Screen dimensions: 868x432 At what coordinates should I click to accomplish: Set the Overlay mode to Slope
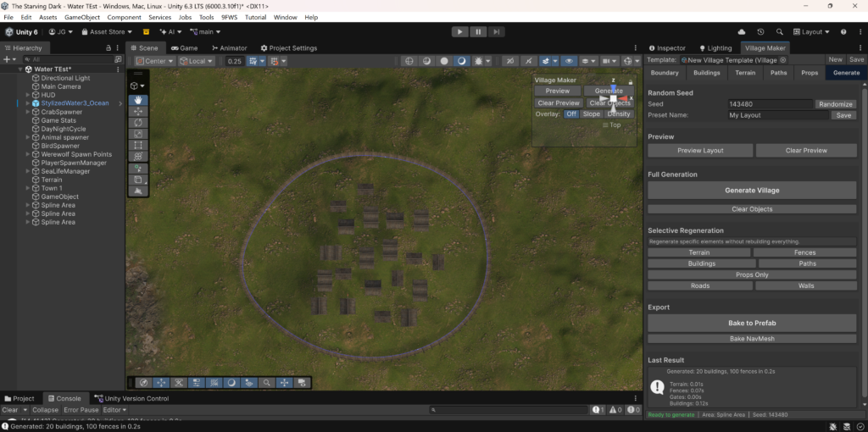click(x=591, y=114)
